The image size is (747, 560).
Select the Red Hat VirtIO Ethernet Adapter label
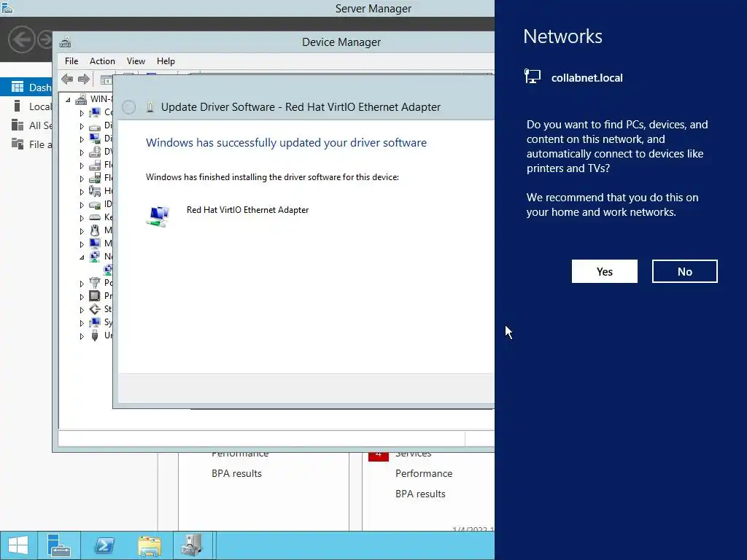247,210
